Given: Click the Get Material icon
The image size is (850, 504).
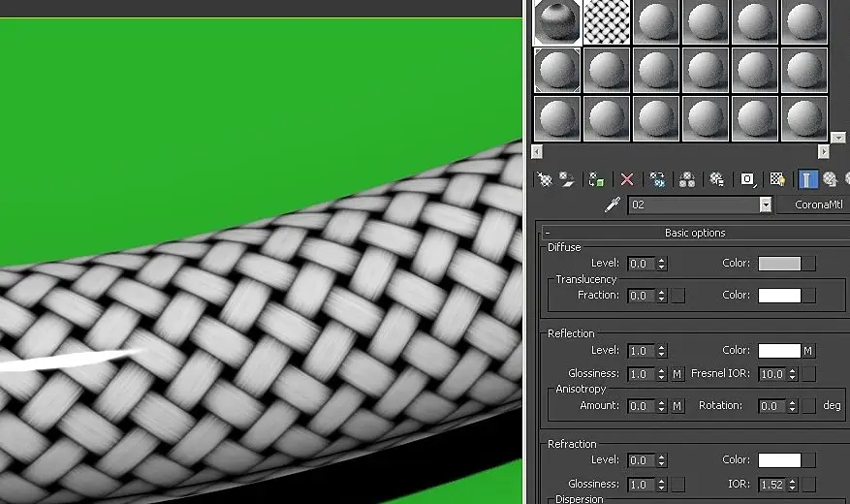Looking at the screenshot, I should [x=545, y=179].
